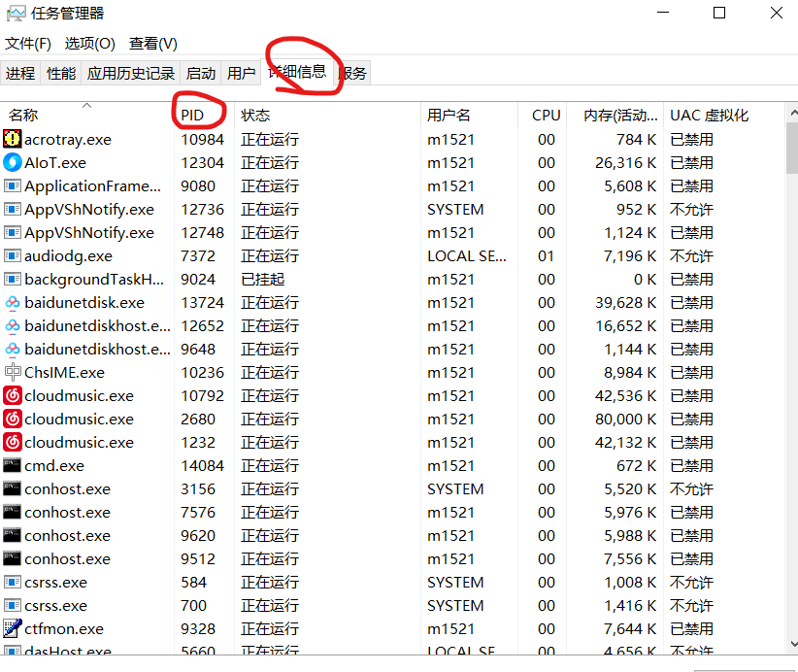Select the ChsIME.exe process name
The width and height of the screenshot is (798, 672).
point(64,372)
